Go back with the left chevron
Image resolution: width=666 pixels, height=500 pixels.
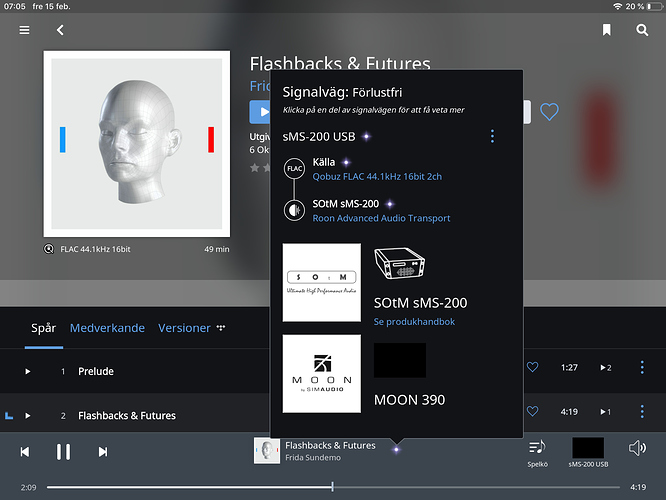(60, 30)
